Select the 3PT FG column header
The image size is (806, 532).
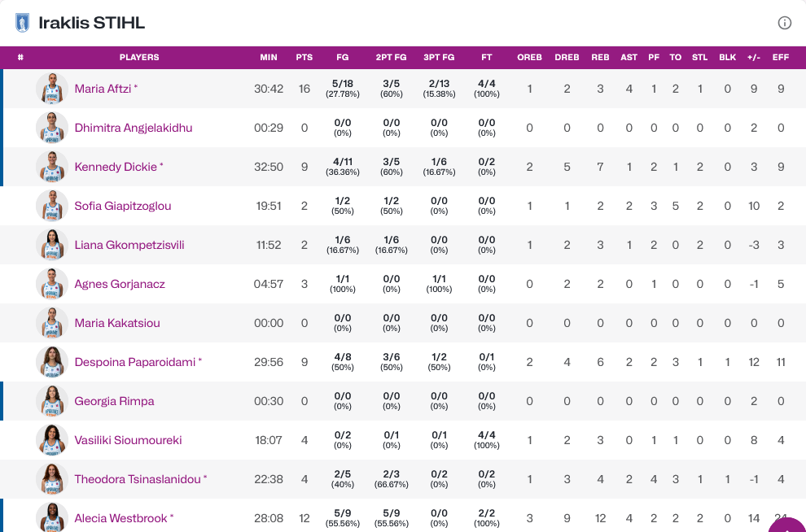[439, 58]
